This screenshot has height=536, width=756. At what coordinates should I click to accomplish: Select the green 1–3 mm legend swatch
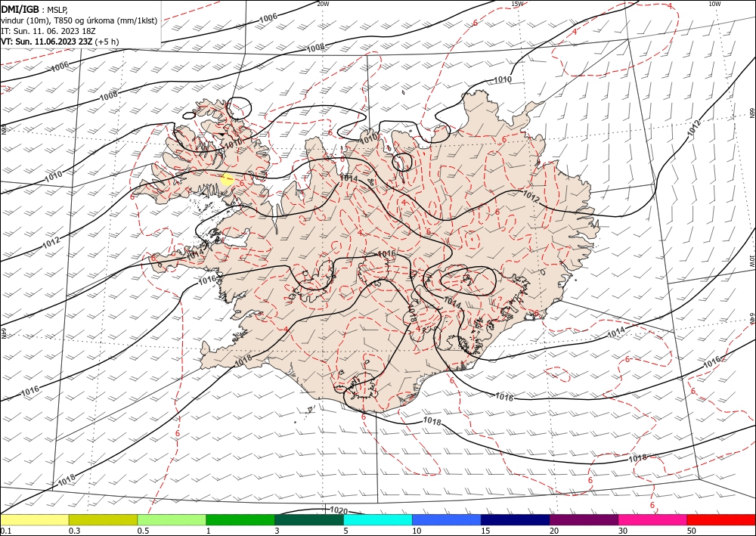click(x=240, y=519)
